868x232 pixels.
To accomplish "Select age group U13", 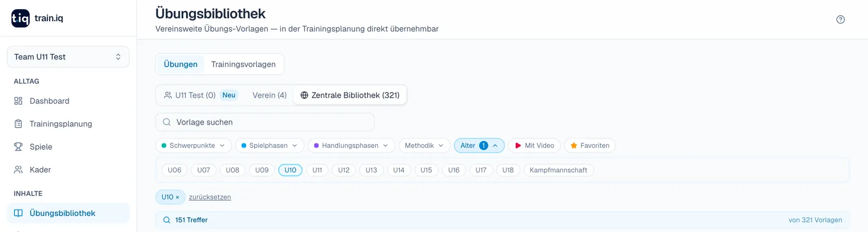I will pos(371,170).
